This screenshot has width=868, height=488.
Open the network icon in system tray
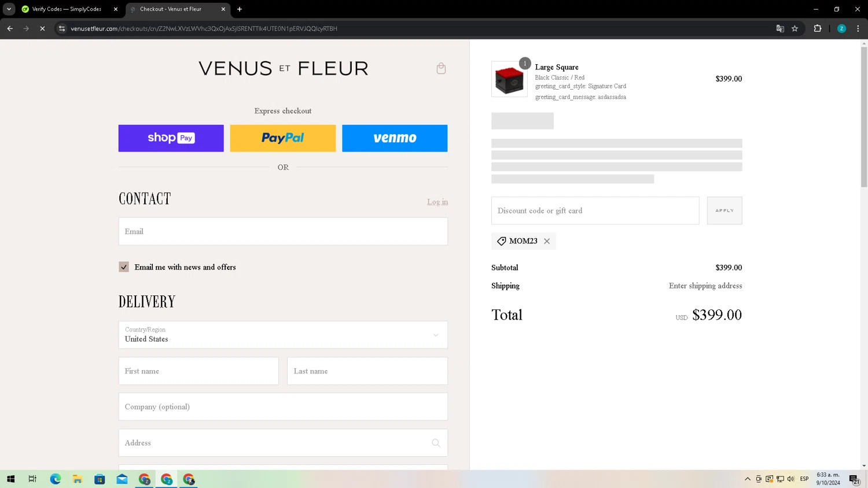[x=780, y=479]
